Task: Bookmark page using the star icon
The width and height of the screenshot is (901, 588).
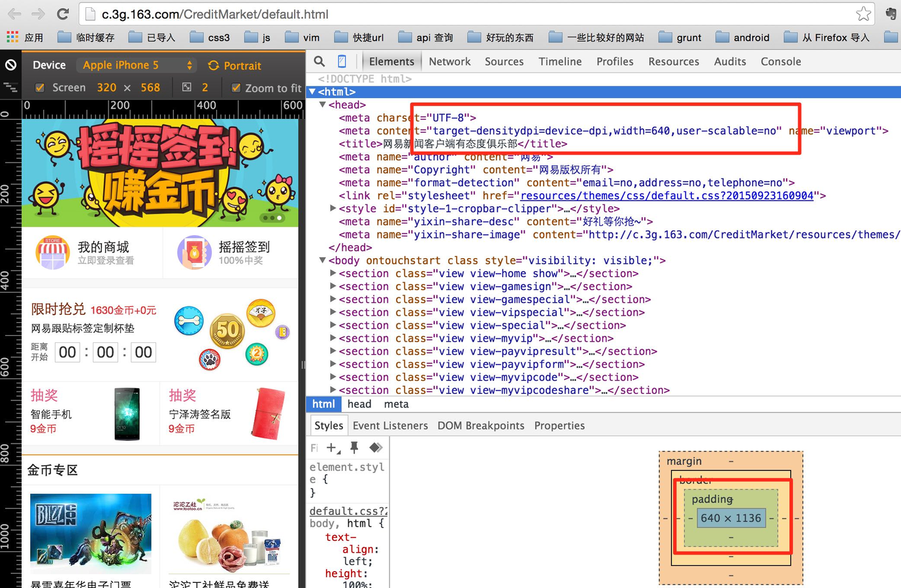Action: [863, 14]
